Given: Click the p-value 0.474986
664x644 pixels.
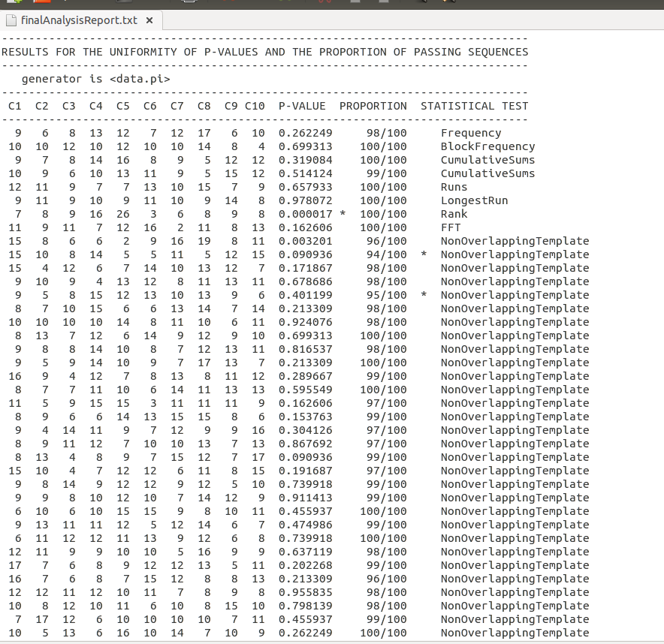Looking at the screenshot, I should (x=305, y=525).
